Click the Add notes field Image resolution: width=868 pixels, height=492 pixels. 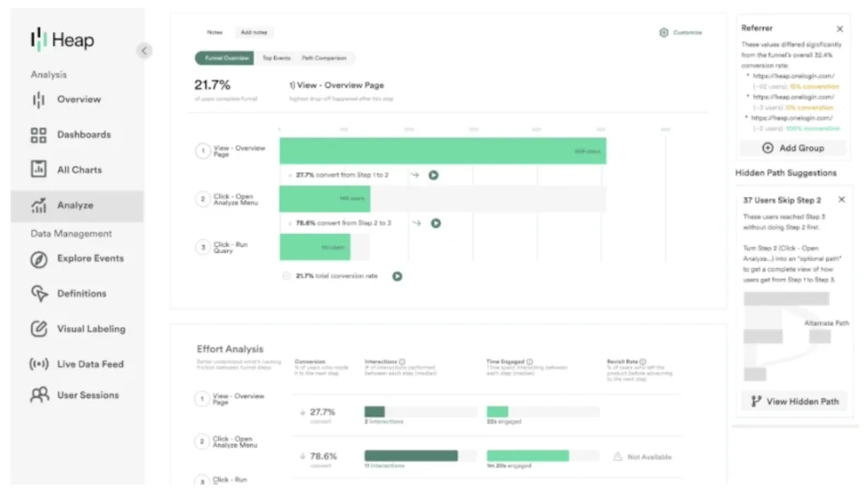point(253,32)
